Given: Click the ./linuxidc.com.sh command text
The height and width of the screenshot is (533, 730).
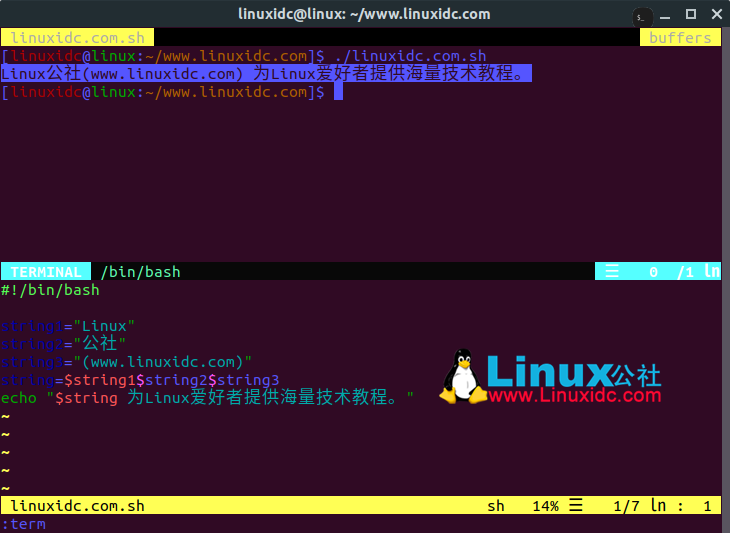Looking at the screenshot, I should [x=410, y=56].
